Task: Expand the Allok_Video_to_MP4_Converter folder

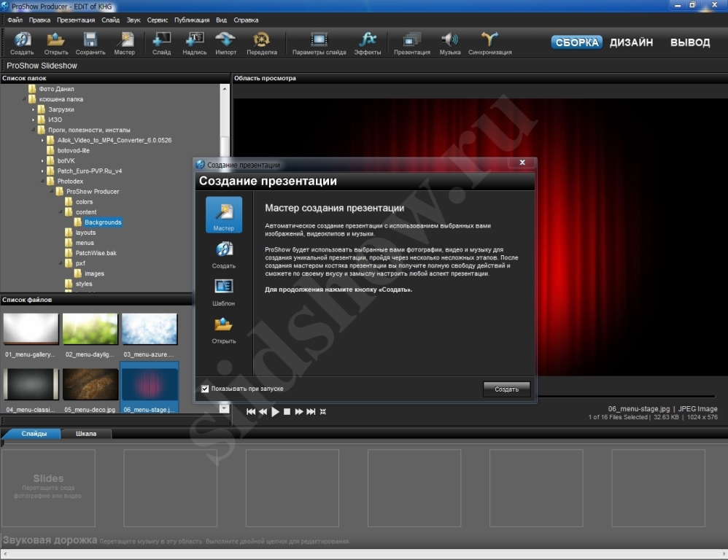Action: 42,140
